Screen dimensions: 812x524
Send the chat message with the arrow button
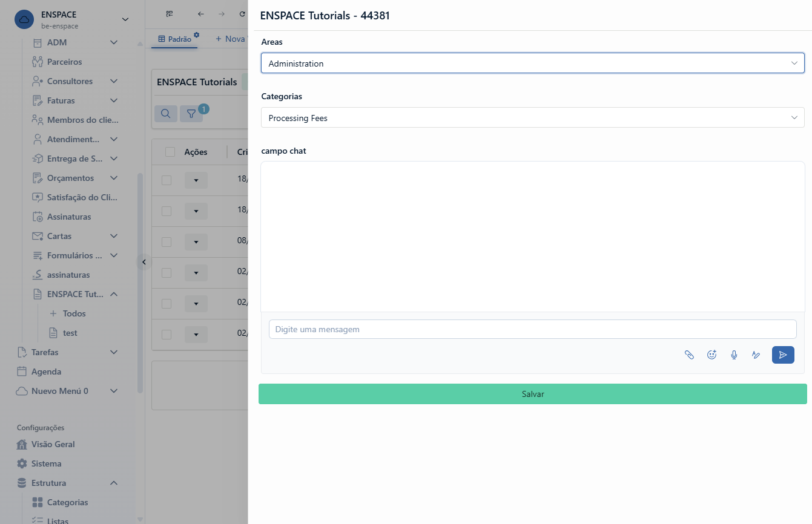click(783, 355)
